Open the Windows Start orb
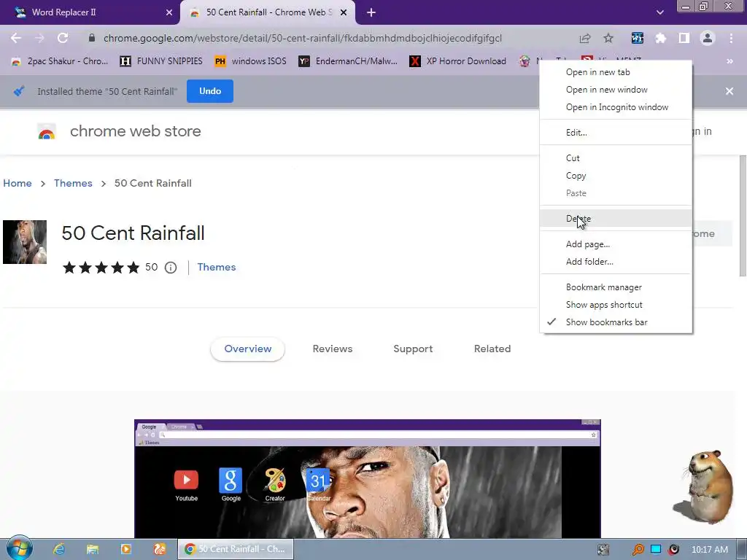Screen dimensions: 747x560 tap(19, 548)
